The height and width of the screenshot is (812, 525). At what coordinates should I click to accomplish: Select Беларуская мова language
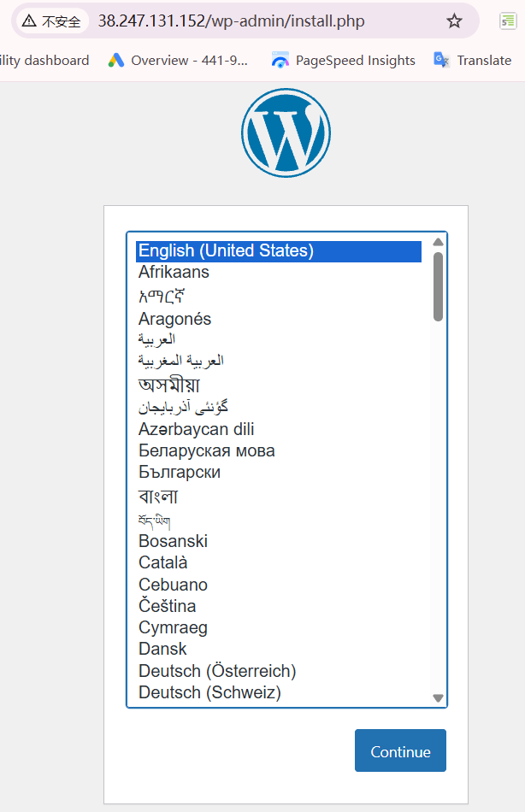click(x=279, y=451)
